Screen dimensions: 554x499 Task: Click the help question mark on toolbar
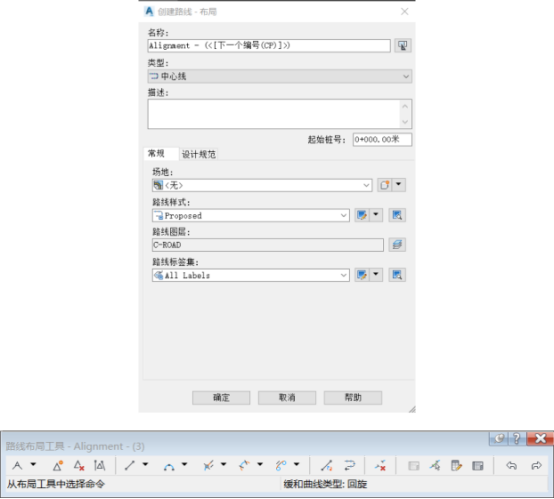(517, 439)
